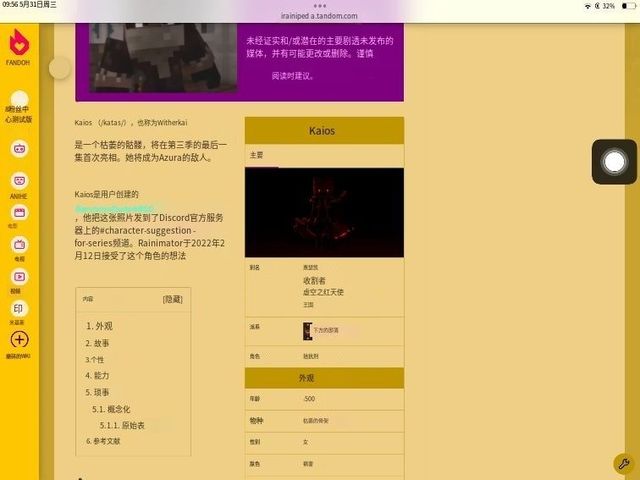Hide the contents box with [隐藏]
This screenshot has width=640, height=480.
(x=173, y=299)
